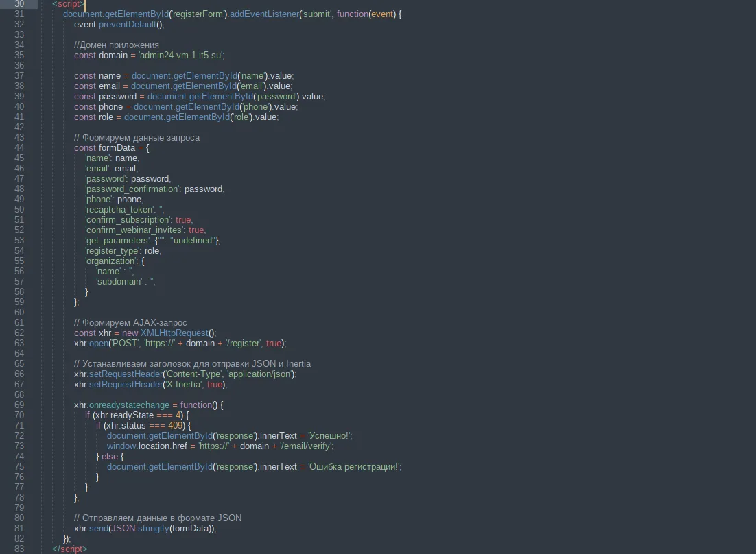
Task: Click the '/email/verify' string
Action: (x=305, y=446)
